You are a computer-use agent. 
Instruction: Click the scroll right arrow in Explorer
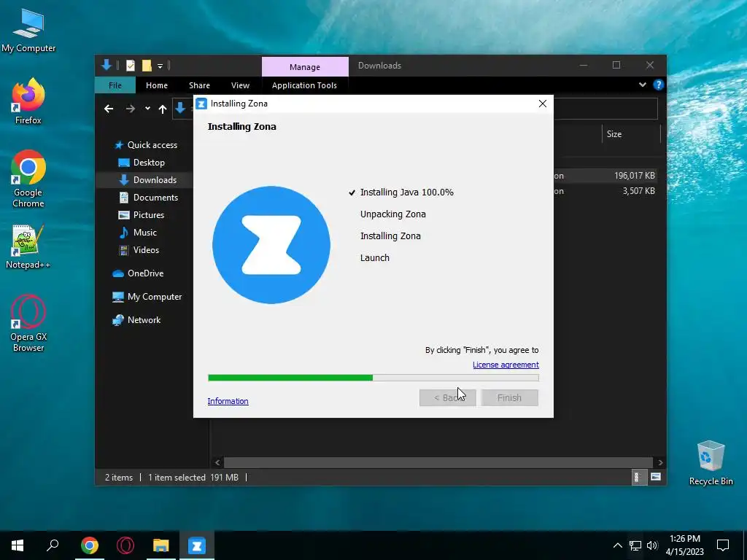pos(659,462)
